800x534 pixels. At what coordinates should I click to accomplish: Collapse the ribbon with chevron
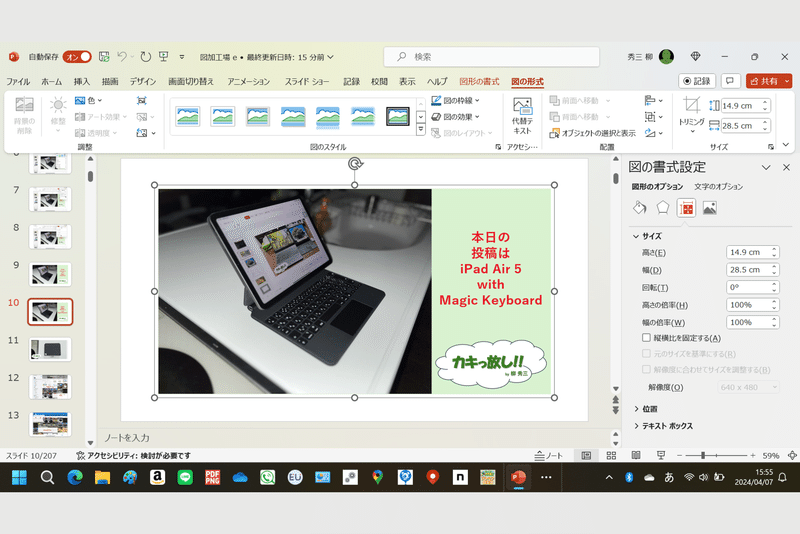coord(785,145)
